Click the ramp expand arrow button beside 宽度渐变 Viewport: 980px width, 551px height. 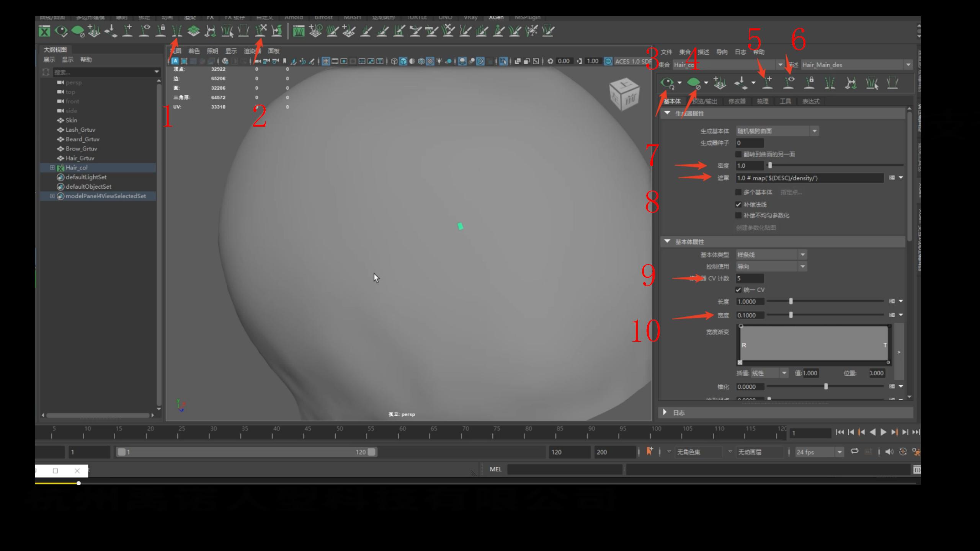point(899,352)
